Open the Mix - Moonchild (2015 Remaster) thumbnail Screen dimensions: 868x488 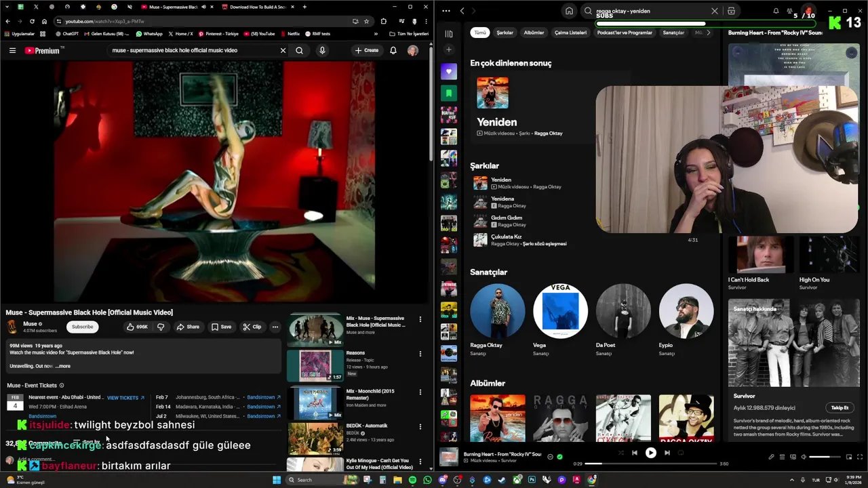click(315, 403)
